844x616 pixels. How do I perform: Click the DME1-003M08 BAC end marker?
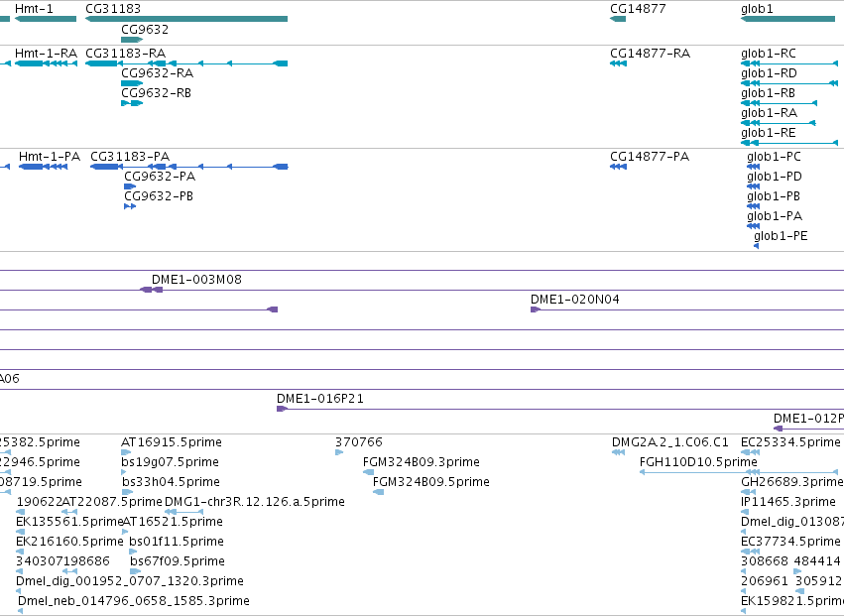click(152, 290)
